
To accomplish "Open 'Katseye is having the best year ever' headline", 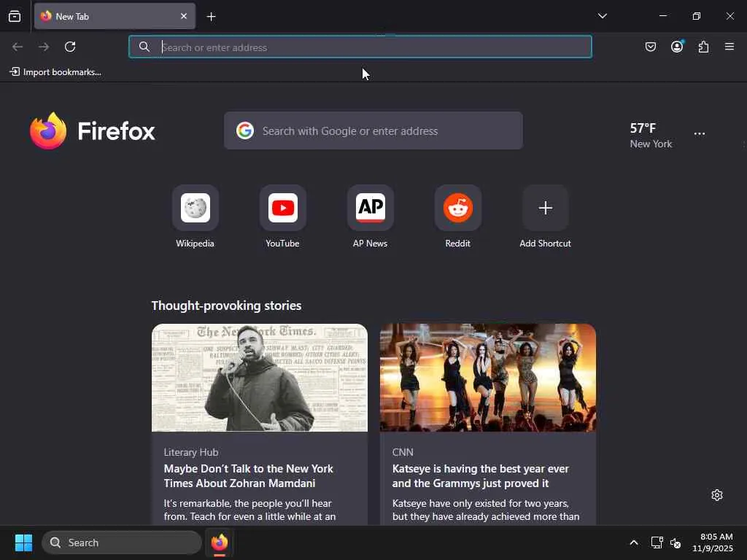I will (x=480, y=475).
